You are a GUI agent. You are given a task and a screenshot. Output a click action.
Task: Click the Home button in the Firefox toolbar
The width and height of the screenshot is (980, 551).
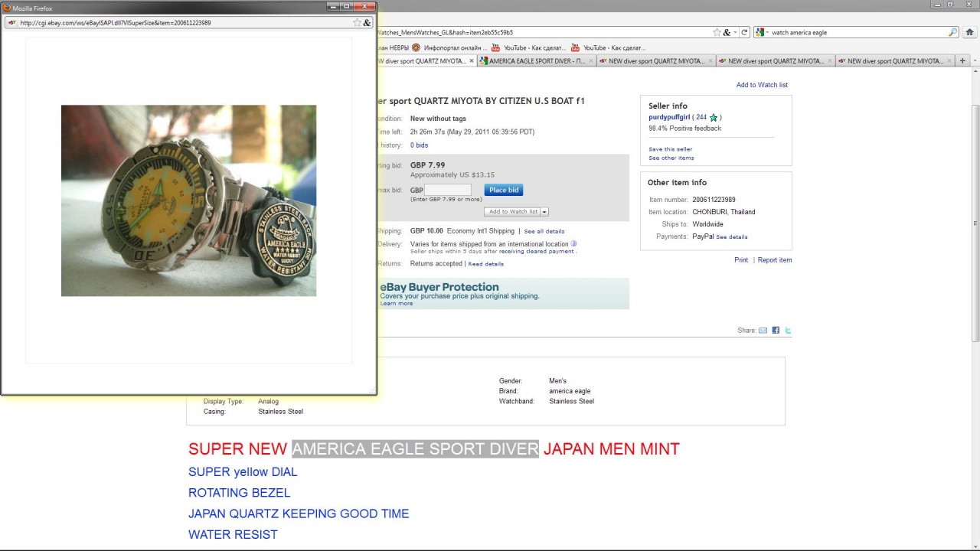(970, 32)
